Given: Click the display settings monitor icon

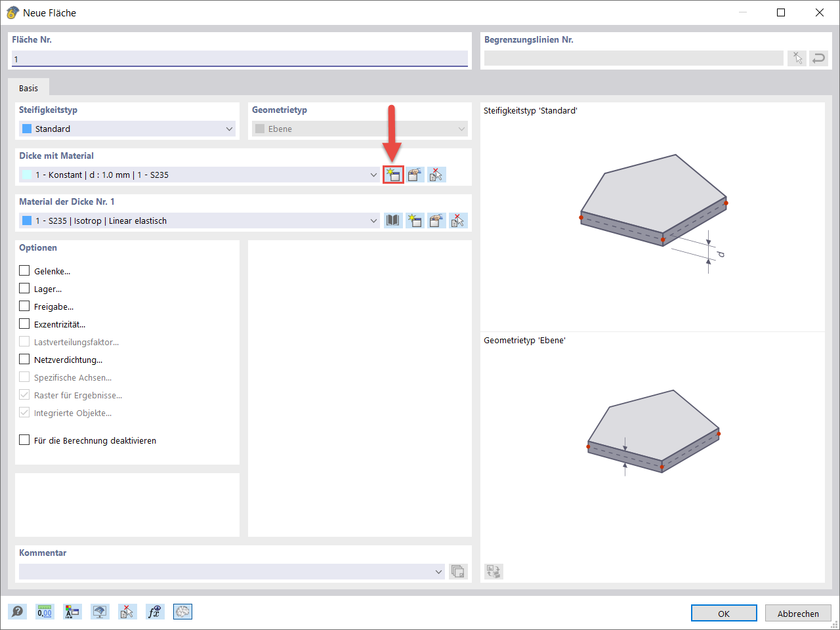Looking at the screenshot, I should coord(100,611).
